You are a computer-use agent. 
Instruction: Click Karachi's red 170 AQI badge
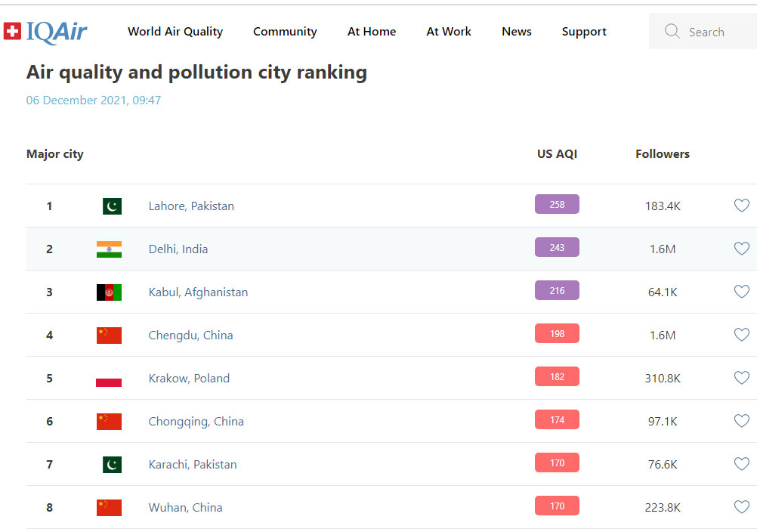pyautogui.click(x=557, y=462)
